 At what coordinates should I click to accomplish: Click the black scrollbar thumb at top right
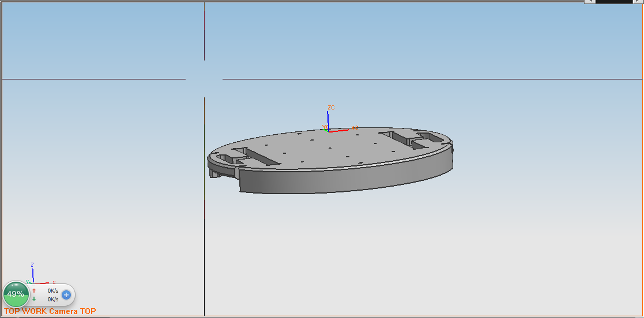pos(614,2)
